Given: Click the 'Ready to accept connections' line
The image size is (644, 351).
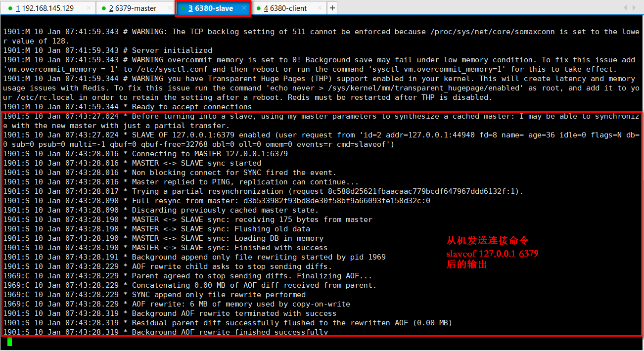Looking at the screenshot, I should point(128,107).
